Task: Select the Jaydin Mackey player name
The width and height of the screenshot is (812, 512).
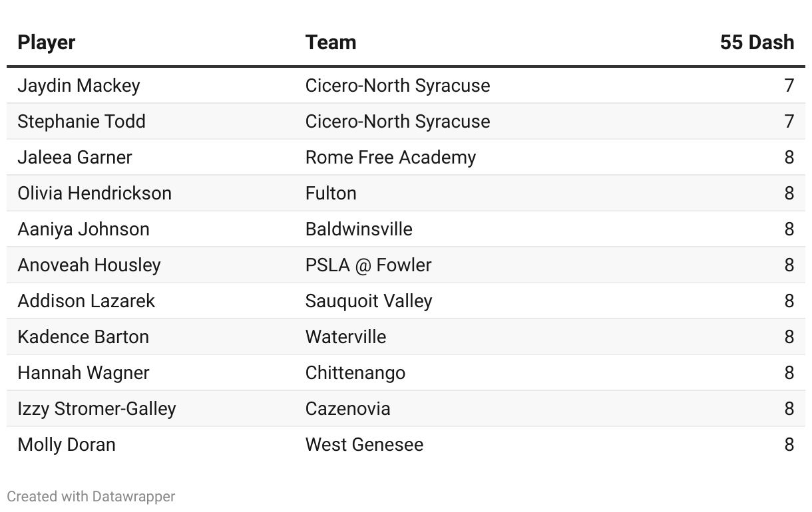Action: tap(79, 86)
